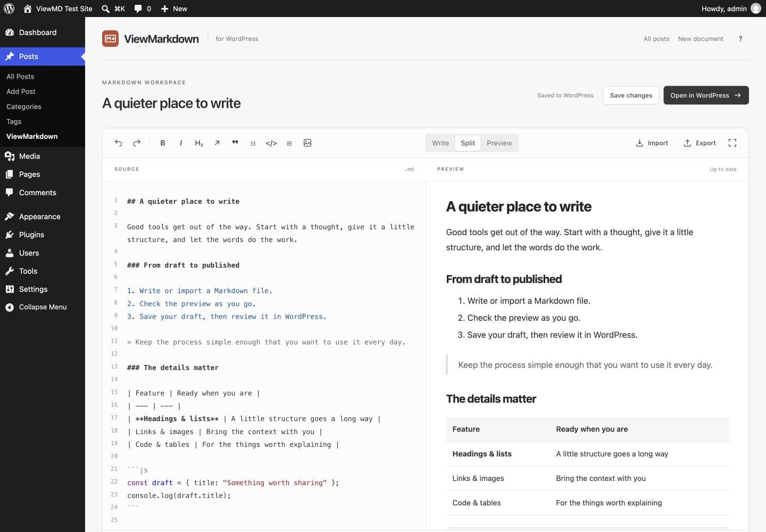The height and width of the screenshot is (532, 766).
Task: Insert list with list icon
Action: 253,143
